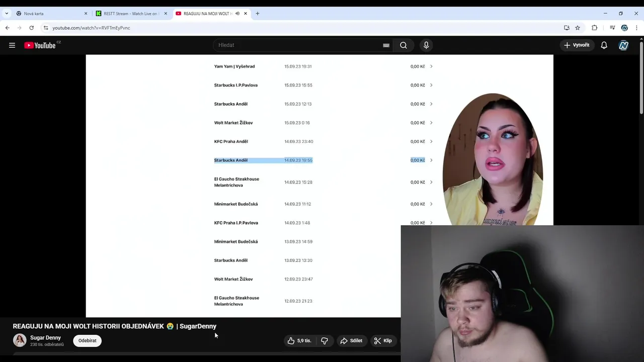Like the video with thumbs up
The image size is (644, 362).
point(299,341)
